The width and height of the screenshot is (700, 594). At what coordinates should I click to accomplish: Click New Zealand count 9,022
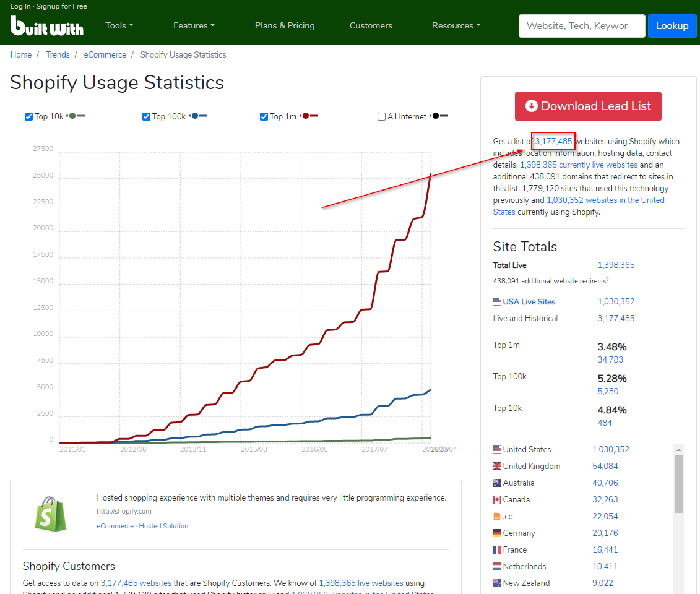[603, 583]
